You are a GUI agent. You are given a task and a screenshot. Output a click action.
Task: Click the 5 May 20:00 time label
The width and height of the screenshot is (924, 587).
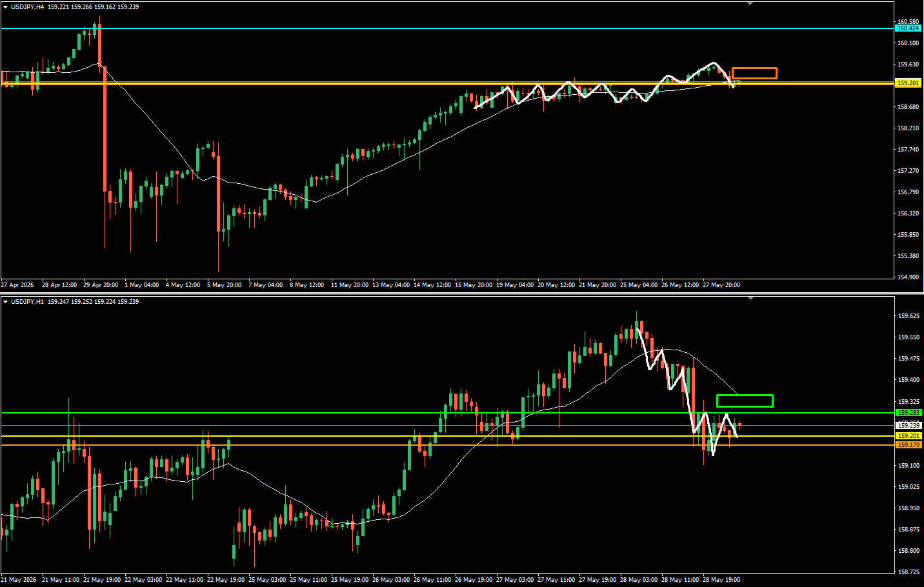(224, 285)
